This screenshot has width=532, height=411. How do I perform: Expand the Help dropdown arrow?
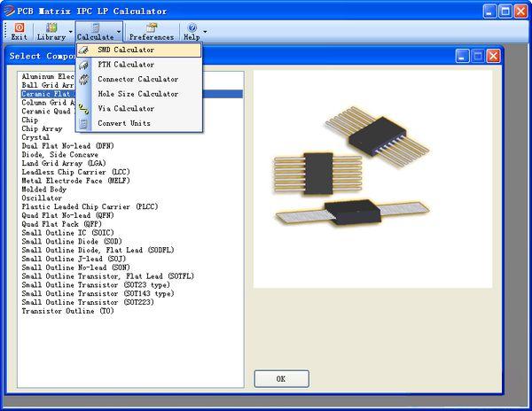[x=205, y=32]
